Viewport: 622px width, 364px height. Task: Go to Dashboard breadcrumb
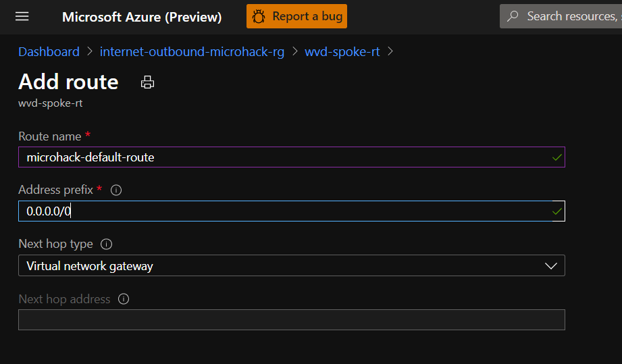coord(49,51)
